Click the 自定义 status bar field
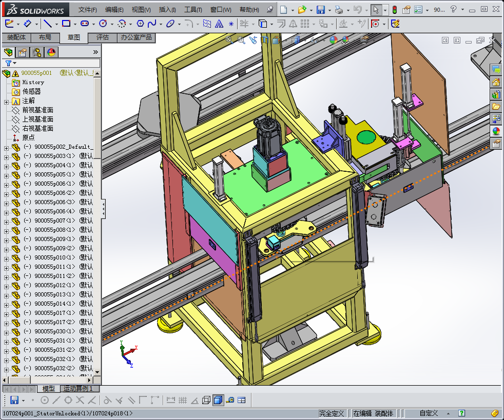Image resolution: width=504 pixels, height=420 pixels. (429, 413)
